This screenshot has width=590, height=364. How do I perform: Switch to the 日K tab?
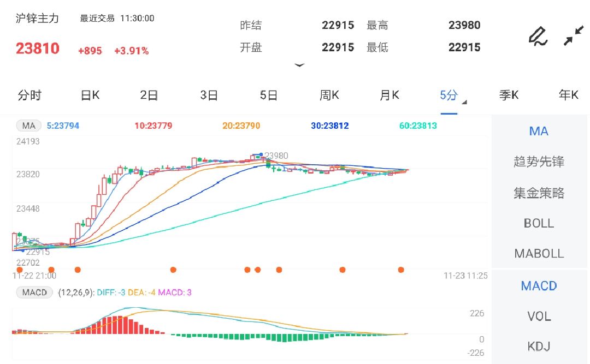click(x=90, y=95)
